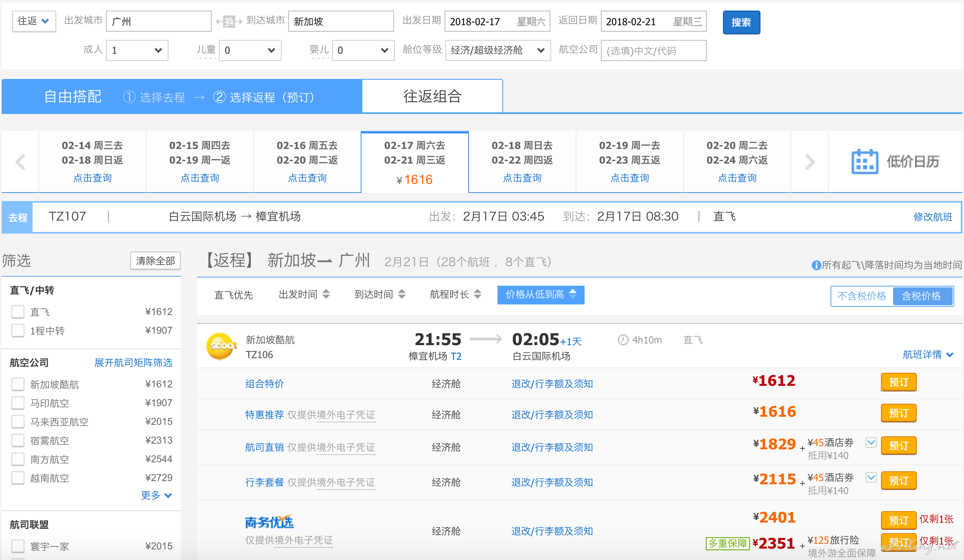Click the Scoot airline logo
The width and height of the screenshot is (964, 560).
tap(221, 346)
